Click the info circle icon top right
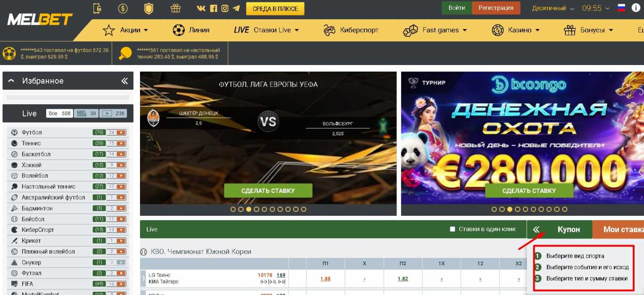 coord(635,8)
